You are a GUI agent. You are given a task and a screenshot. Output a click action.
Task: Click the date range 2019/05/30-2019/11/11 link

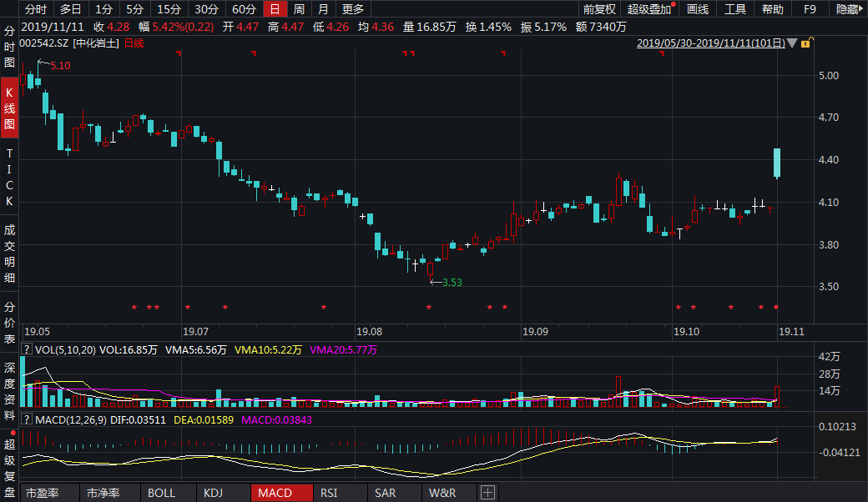[x=711, y=43]
